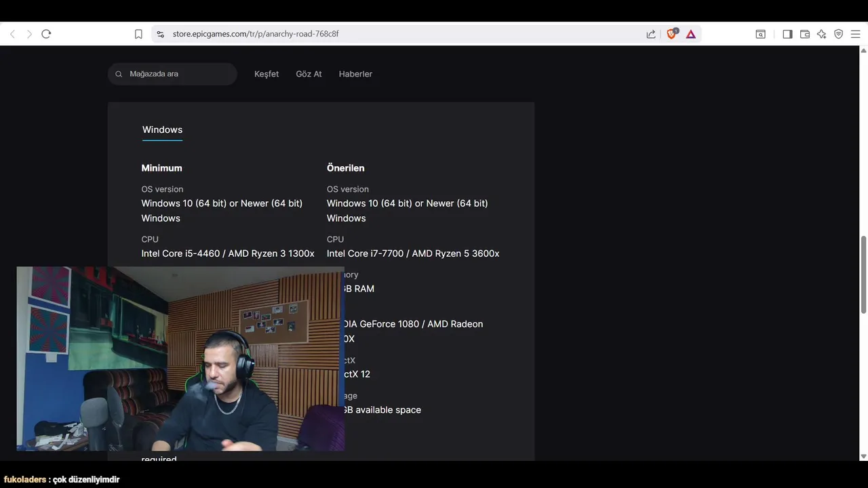Screen dimensions: 868x488
Task: Click the GB available space text
Action: tap(382, 410)
